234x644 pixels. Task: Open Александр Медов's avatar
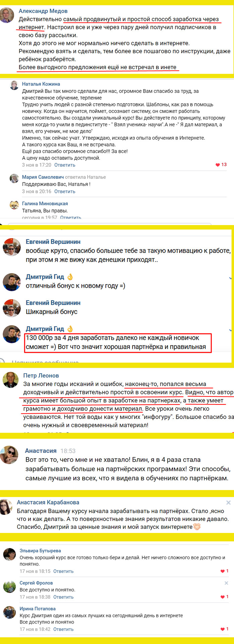point(7,15)
